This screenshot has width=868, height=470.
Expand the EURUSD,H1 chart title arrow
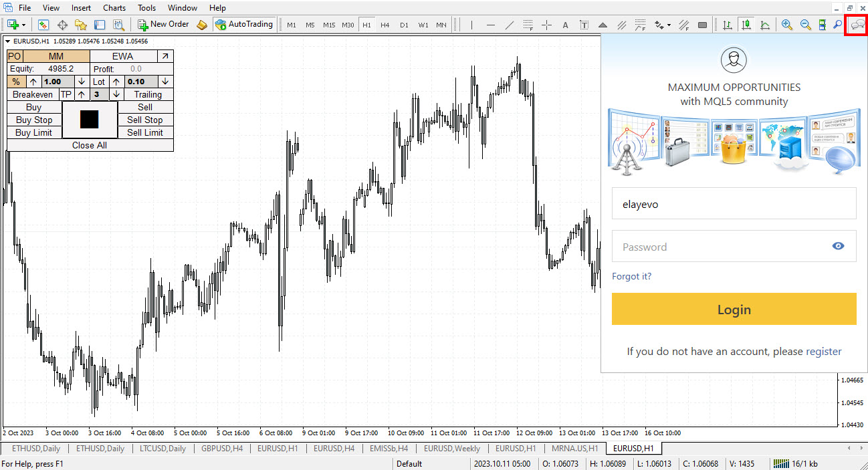point(7,41)
